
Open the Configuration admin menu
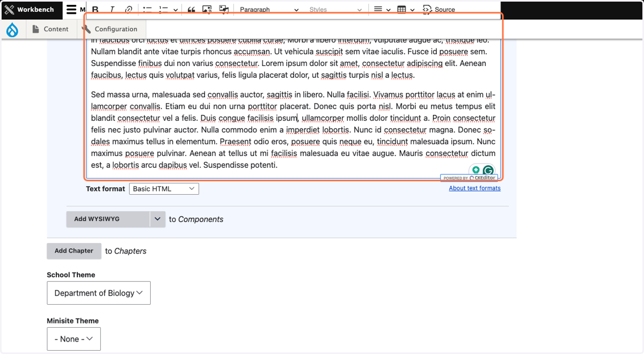click(111, 29)
